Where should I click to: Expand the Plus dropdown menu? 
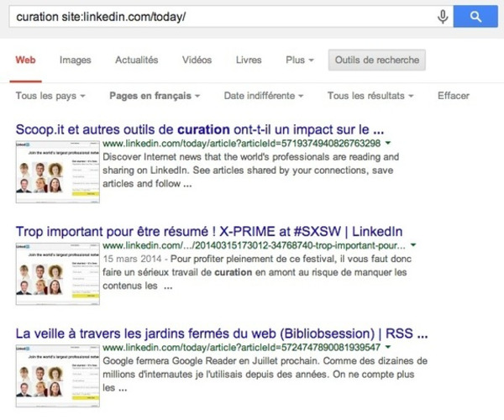pos(300,60)
